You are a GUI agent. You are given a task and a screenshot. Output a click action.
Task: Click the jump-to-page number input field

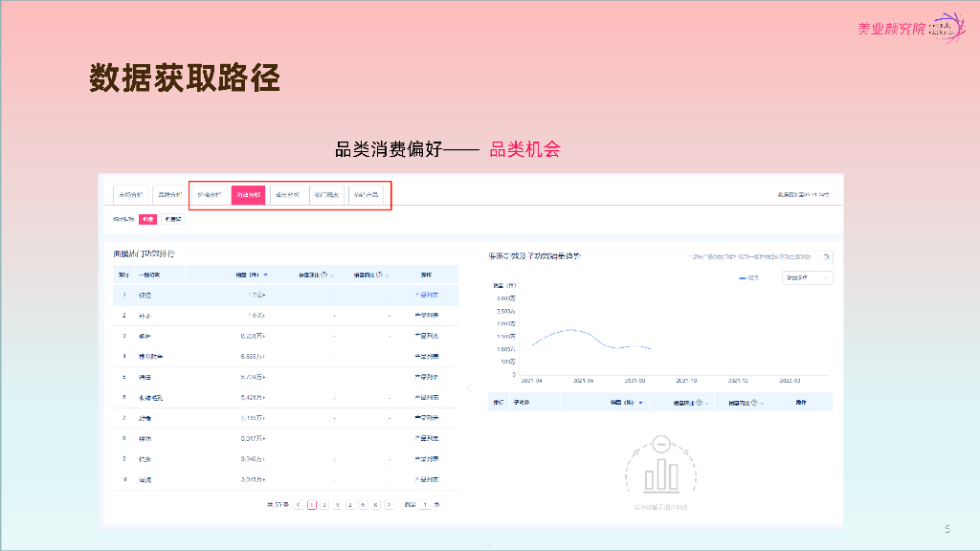(x=425, y=504)
